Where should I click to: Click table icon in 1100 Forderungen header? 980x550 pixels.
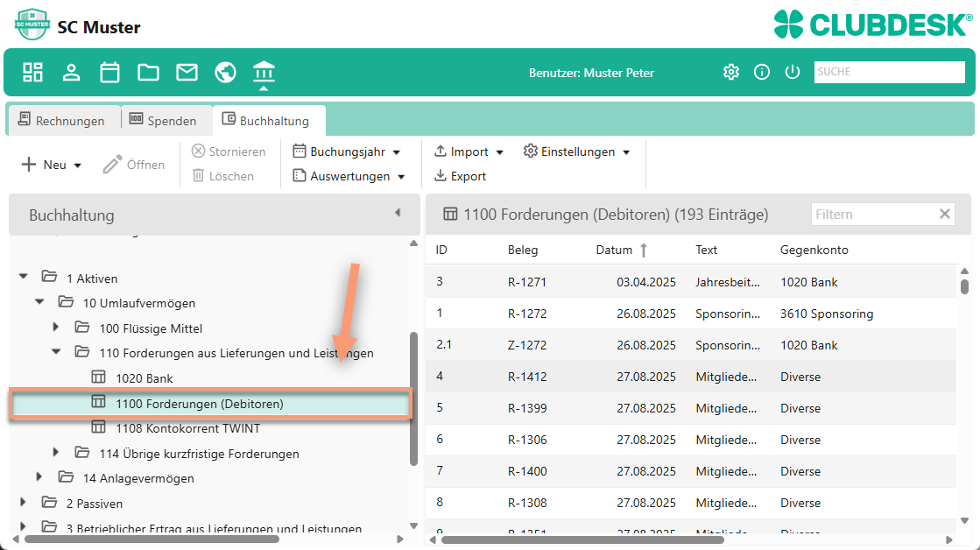[x=450, y=215]
